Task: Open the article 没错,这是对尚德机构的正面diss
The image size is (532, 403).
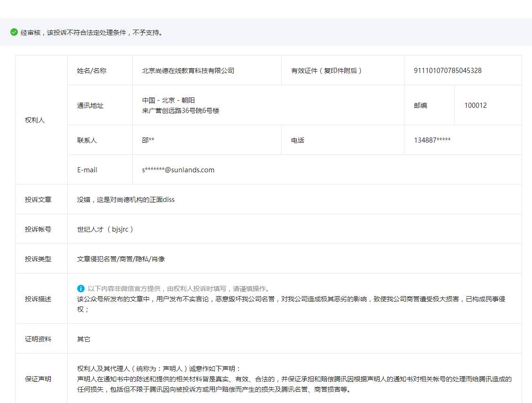Action: tap(126, 200)
